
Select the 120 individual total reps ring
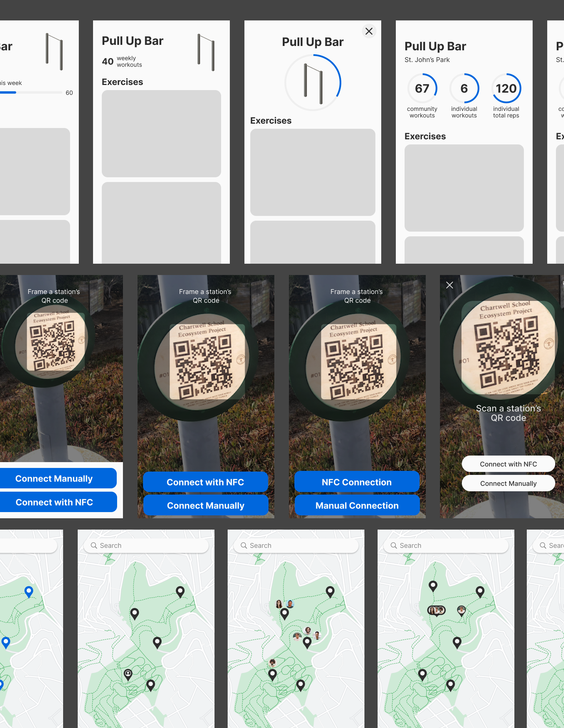pyautogui.click(x=506, y=88)
